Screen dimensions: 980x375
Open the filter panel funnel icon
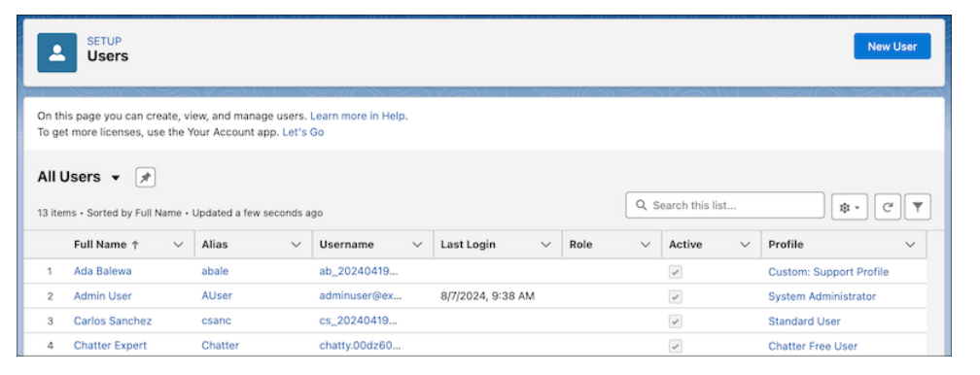918,207
